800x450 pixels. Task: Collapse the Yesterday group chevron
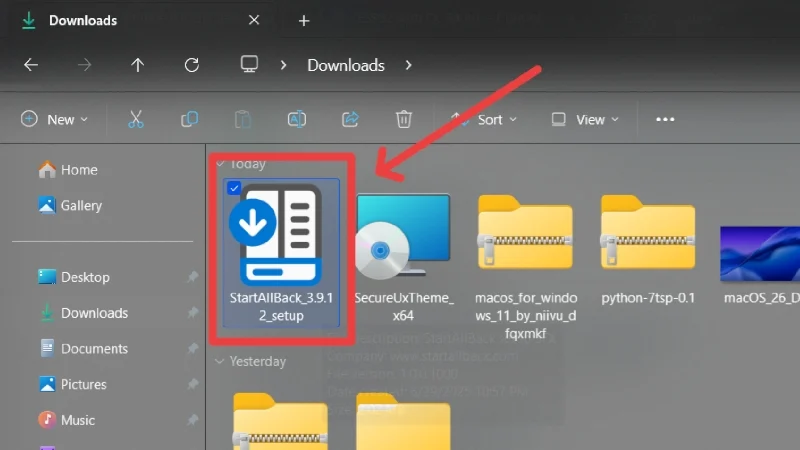pyautogui.click(x=219, y=361)
